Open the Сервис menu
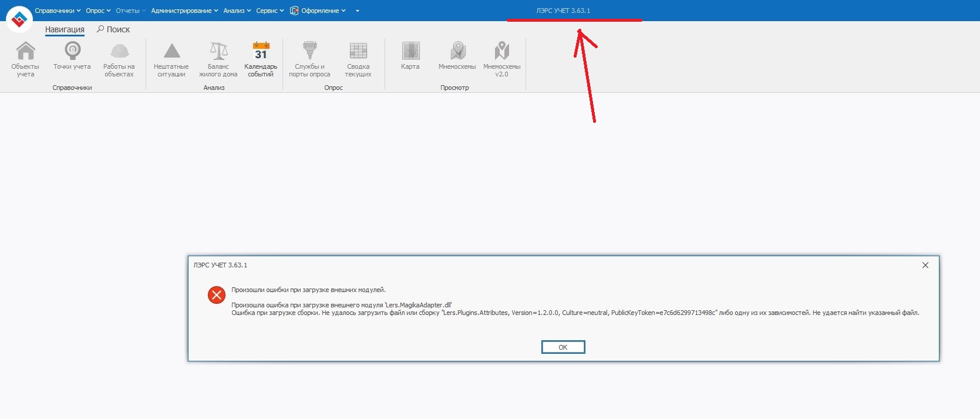The image size is (980, 419). pos(270,11)
